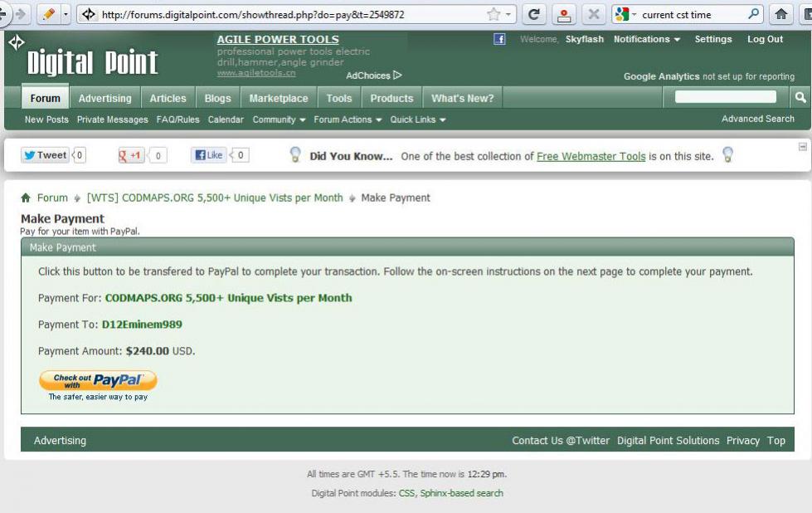Expand the Community menu
Screen dimensions: 812x513
[x=279, y=120]
